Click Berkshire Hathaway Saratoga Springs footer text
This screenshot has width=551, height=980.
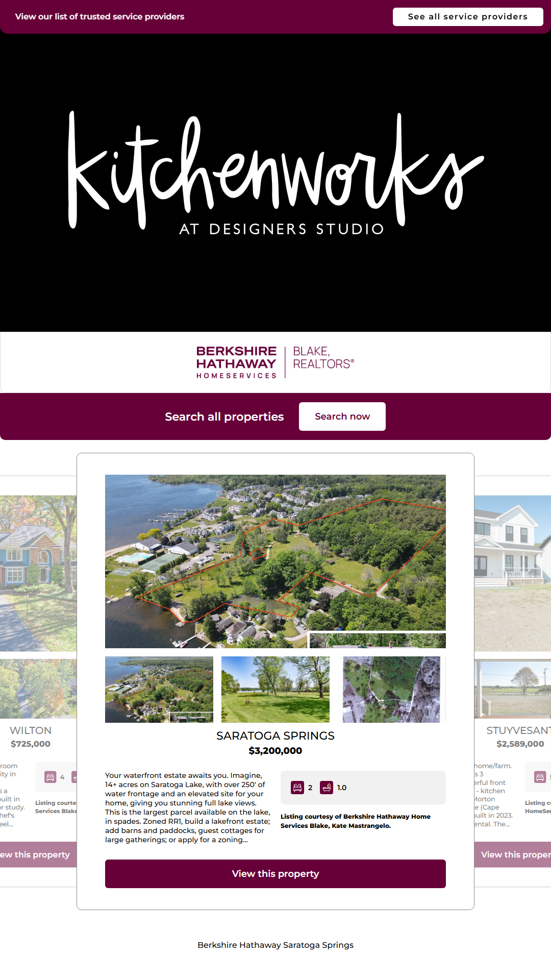point(275,945)
